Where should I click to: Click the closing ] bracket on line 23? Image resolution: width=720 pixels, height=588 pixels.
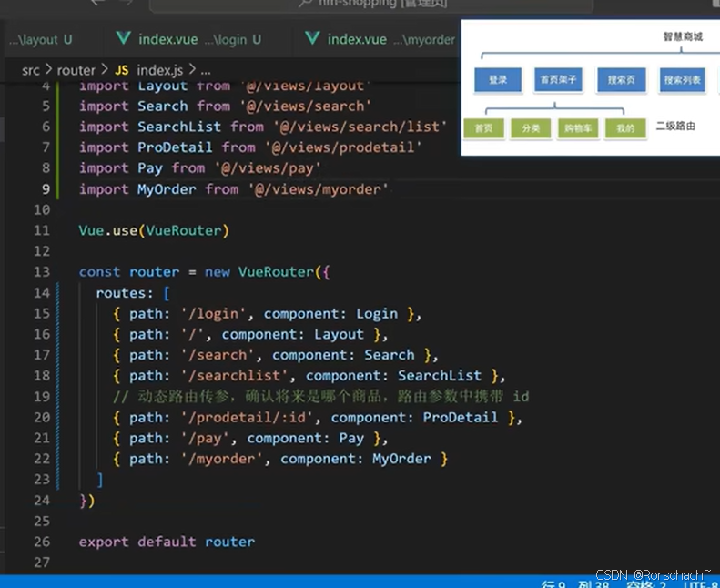point(99,480)
